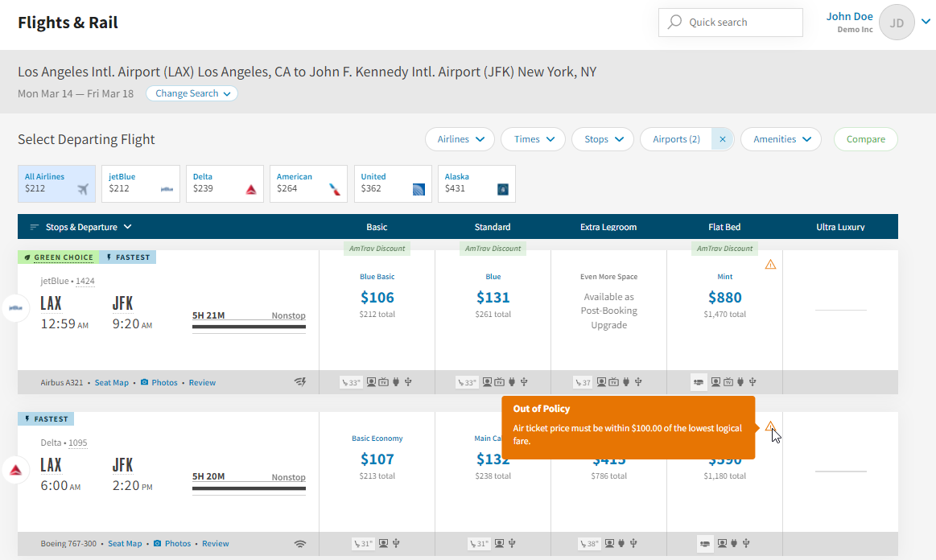Image resolution: width=936 pixels, height=560 pixels.
Task: Open Seat Map for the Boeing 767-300
Action: 125,544
